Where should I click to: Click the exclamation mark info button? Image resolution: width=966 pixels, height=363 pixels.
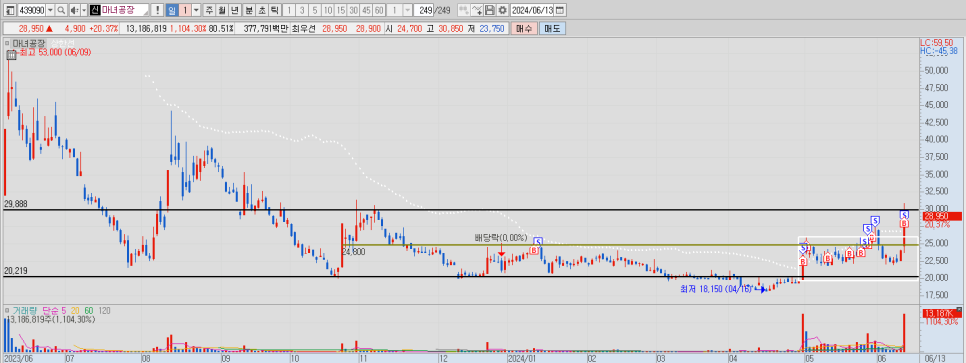(158, 10)
